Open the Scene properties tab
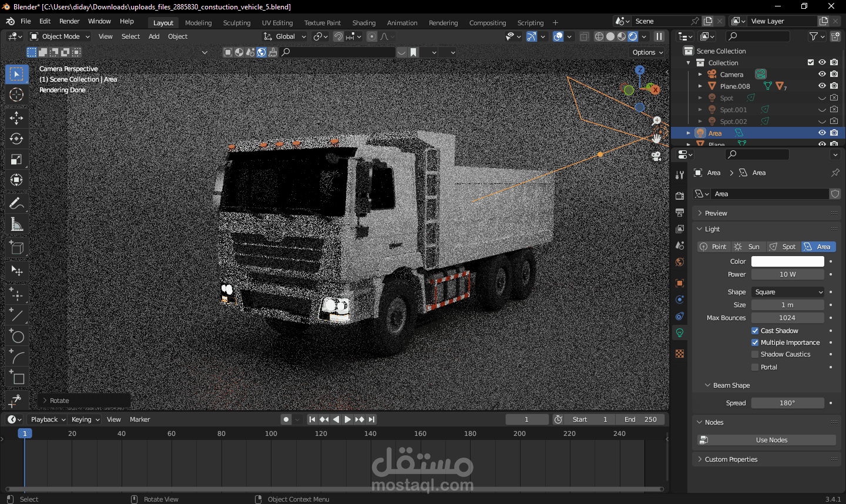Viewport: 846px width, 504px height. pyautogui.click(x=680, y=245)
